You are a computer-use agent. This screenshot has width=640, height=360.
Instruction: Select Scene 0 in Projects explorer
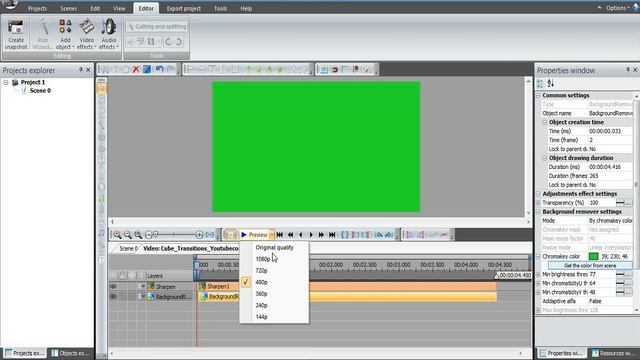(x=40, y=91)
